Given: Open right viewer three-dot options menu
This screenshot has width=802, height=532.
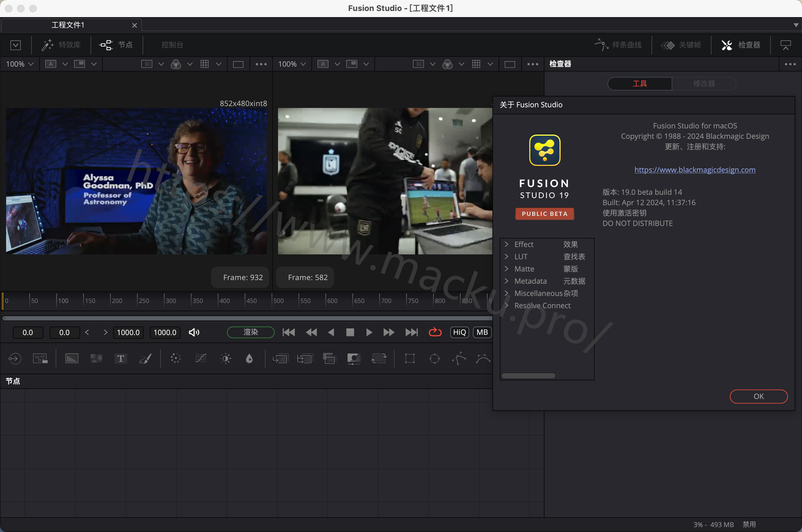Looking at the screenshot, I should point(533,64).
